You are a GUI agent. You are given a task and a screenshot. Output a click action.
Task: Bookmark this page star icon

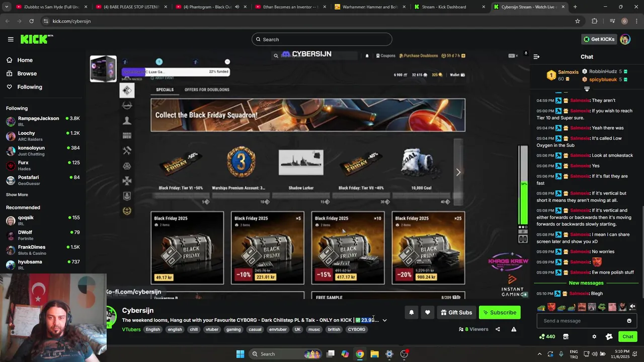578,21
